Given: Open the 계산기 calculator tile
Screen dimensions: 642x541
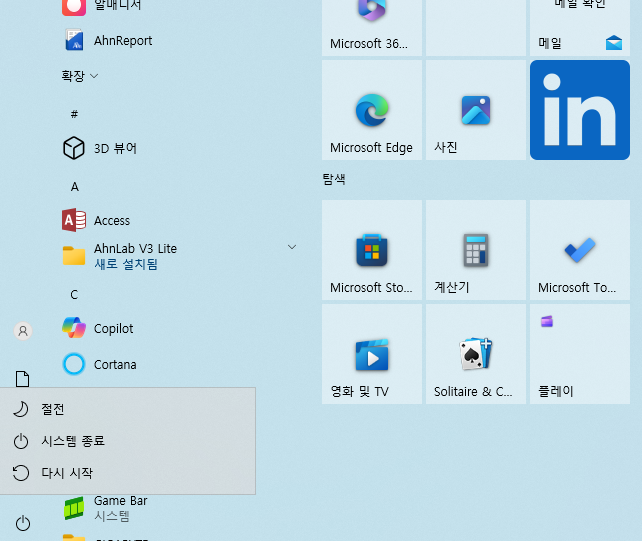Looking at the screenshot, I should tap(476, 250).
